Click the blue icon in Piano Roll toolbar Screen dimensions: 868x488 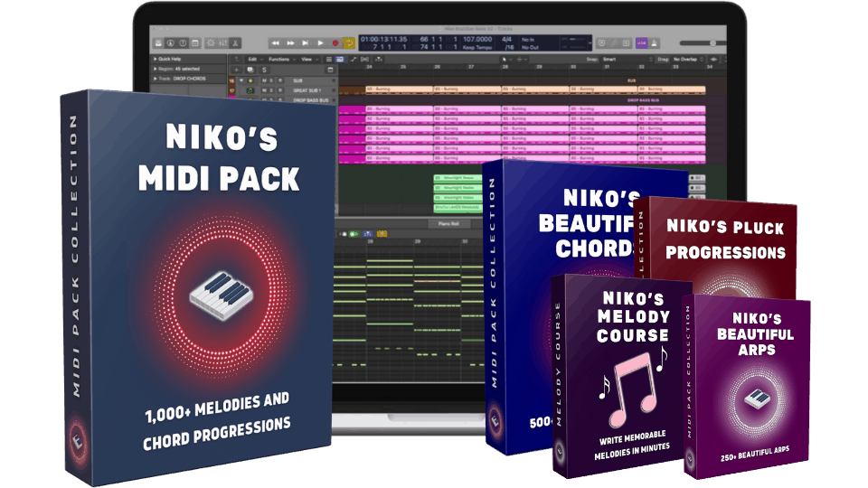(368, 234)
